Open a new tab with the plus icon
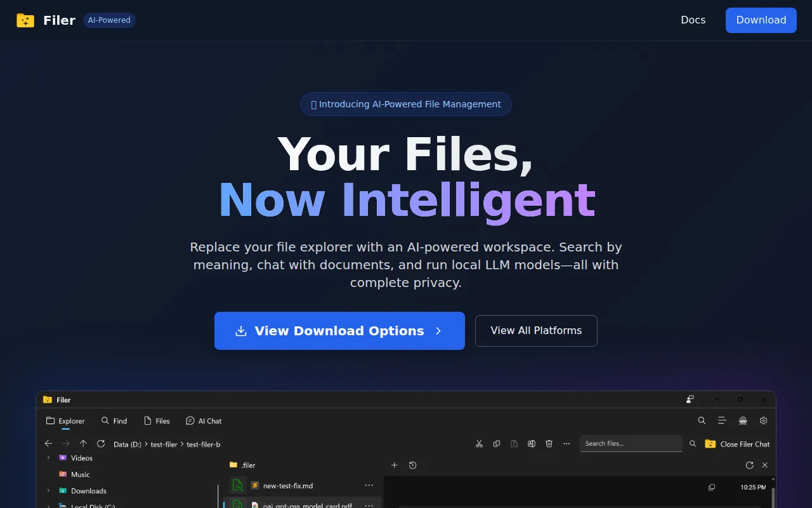The height and width of the screenshot is (508, 812). (394, 465)
